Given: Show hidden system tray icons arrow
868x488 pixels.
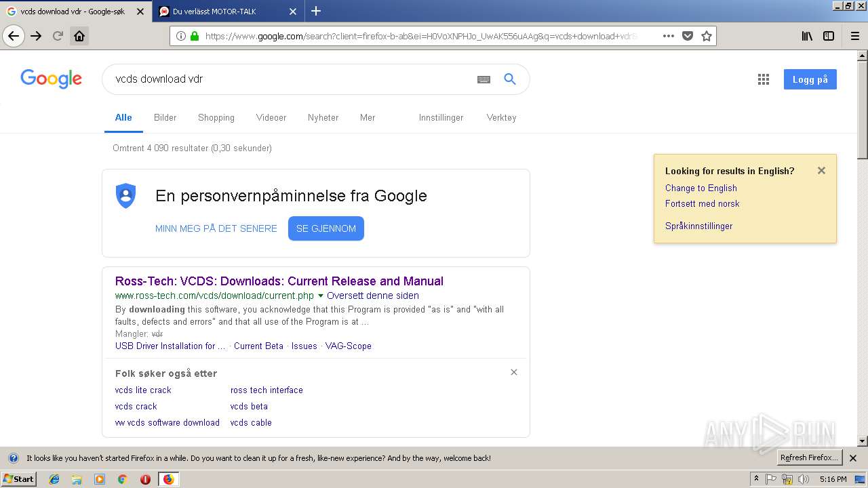Looking at the screenshot, I should [x=756, y=479].
